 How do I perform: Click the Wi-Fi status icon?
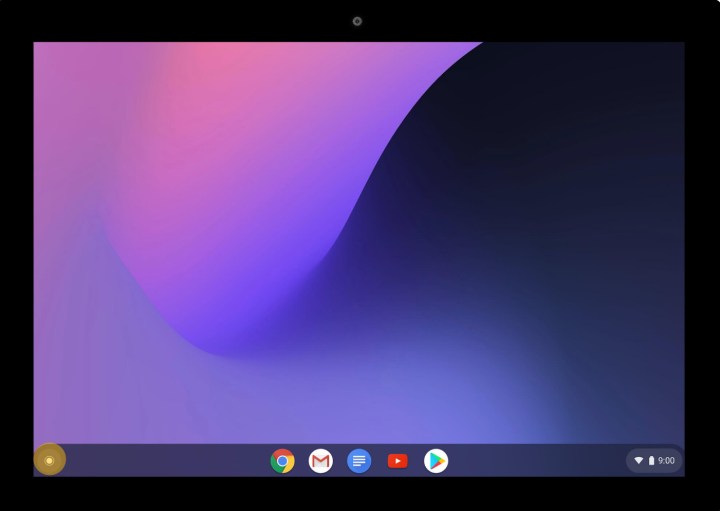tap(639, 460)
